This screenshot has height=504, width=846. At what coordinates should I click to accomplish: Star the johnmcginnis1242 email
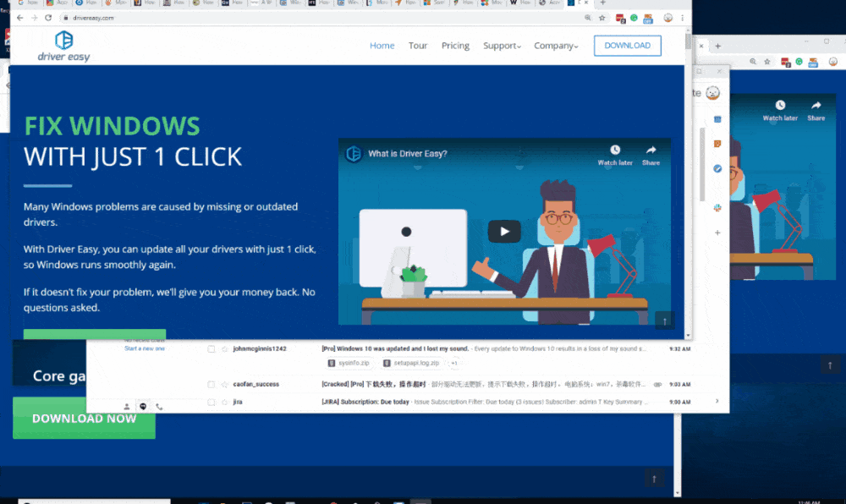[x=224, y=348]
